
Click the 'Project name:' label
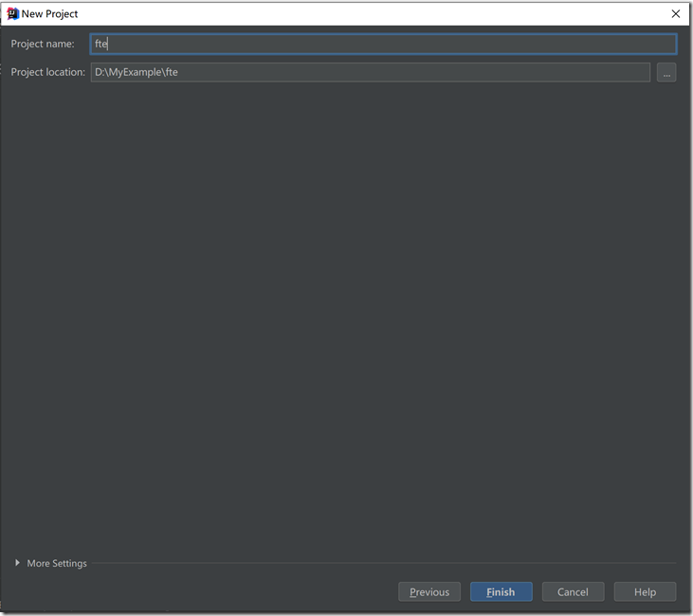point(43,44)
